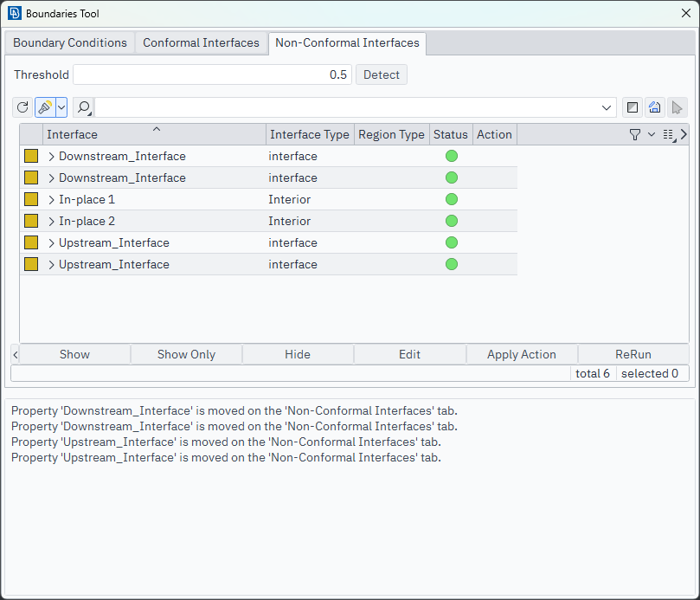Sort by the Interface Type column header
Screen dimensions: 700x600
click(x=309, y=134)
